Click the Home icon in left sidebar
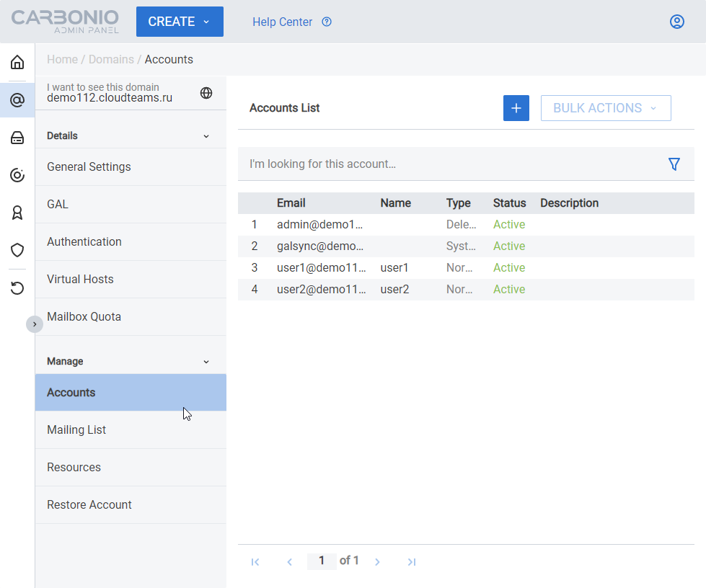The image size is (706, 588). click(17, 62)
